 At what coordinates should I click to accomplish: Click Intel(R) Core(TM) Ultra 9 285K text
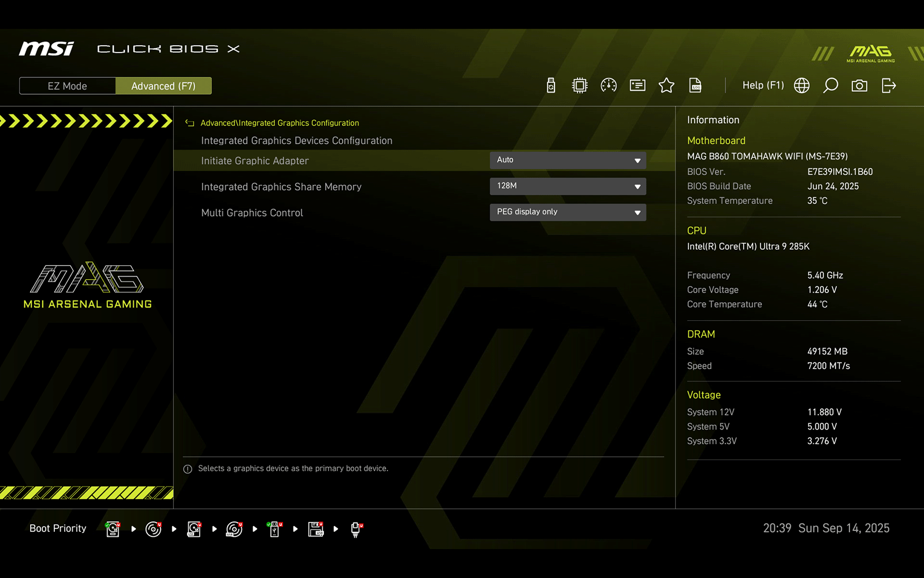[748, 246]
